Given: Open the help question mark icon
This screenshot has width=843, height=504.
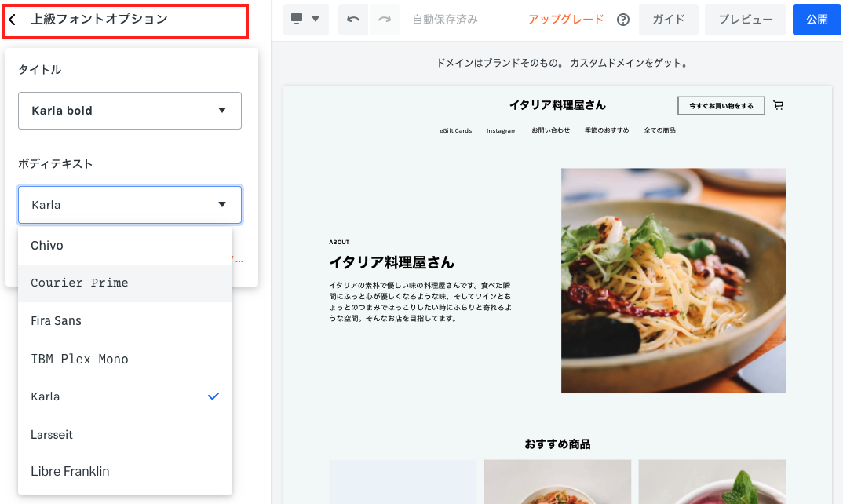Looking at the screenshot, I should [x=622, y=20].
